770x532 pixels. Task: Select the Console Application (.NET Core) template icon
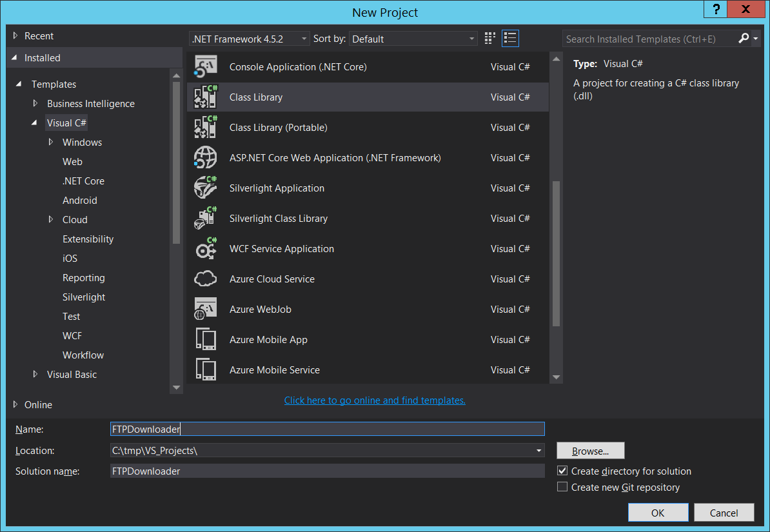point(205,67)
